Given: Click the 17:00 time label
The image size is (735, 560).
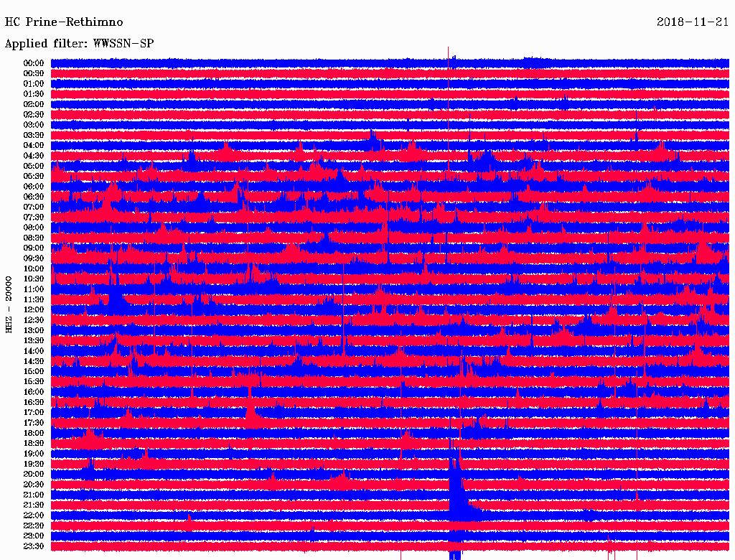Looking at the screenshot, I should 34,413.
